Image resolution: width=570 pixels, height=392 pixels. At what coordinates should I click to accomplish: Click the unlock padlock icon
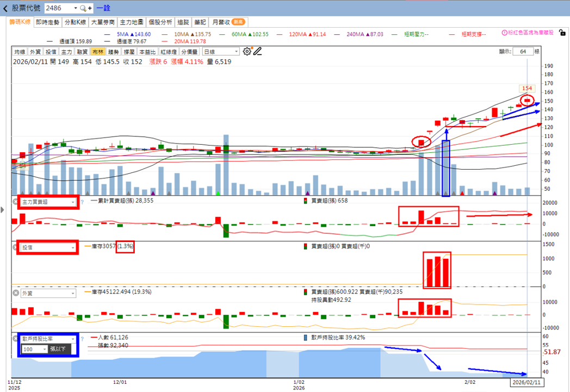(x=562, y=32)
